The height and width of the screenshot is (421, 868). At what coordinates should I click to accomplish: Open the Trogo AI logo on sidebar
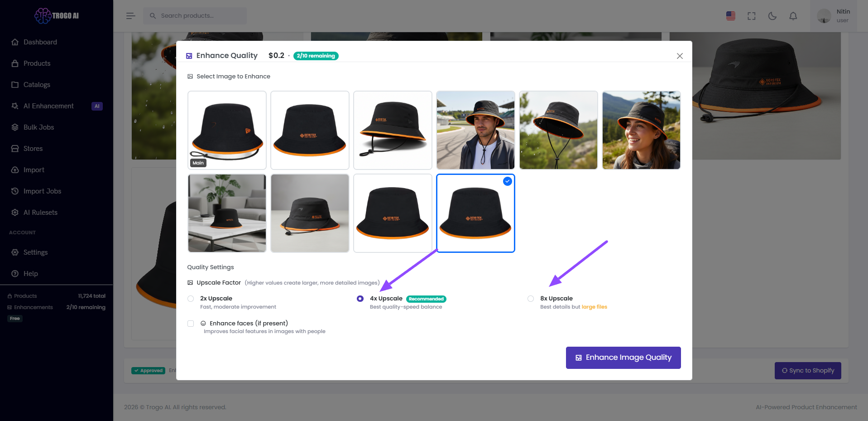click(56, 15)
